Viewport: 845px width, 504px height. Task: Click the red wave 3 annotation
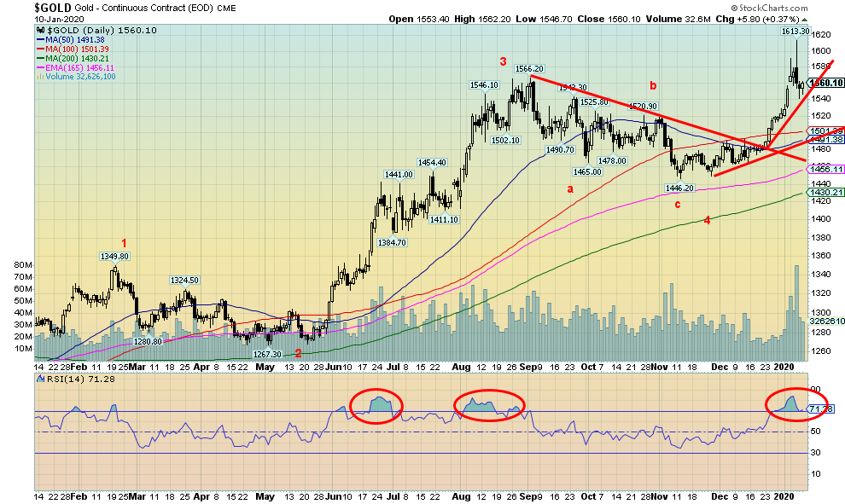tap(504, 61)
